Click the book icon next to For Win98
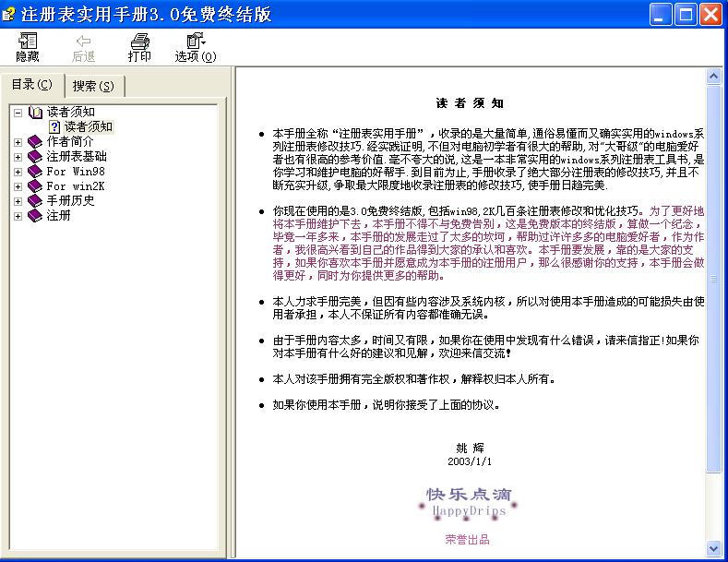Image resolution: width=728 pixels, height=562 pixels. (36, 172)
